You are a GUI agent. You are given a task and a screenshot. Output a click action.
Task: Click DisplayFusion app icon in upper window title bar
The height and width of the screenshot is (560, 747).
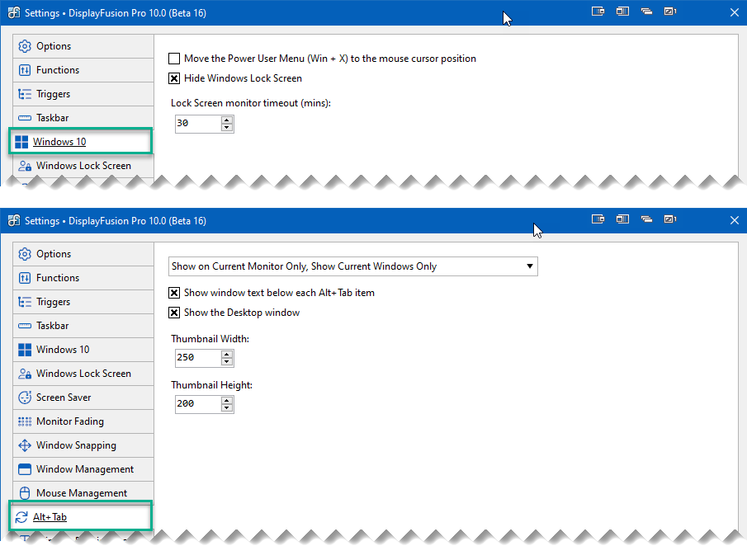tap(14, 13)
